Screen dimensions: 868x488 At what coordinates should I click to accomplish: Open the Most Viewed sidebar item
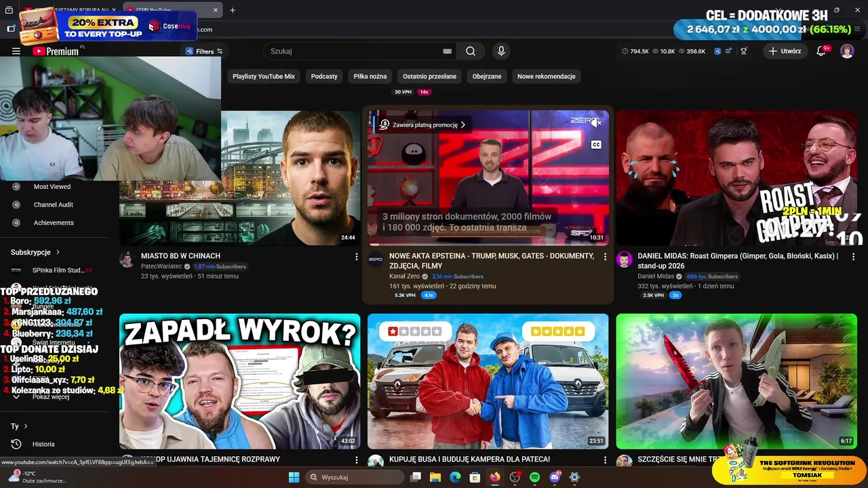click(52, 186)
